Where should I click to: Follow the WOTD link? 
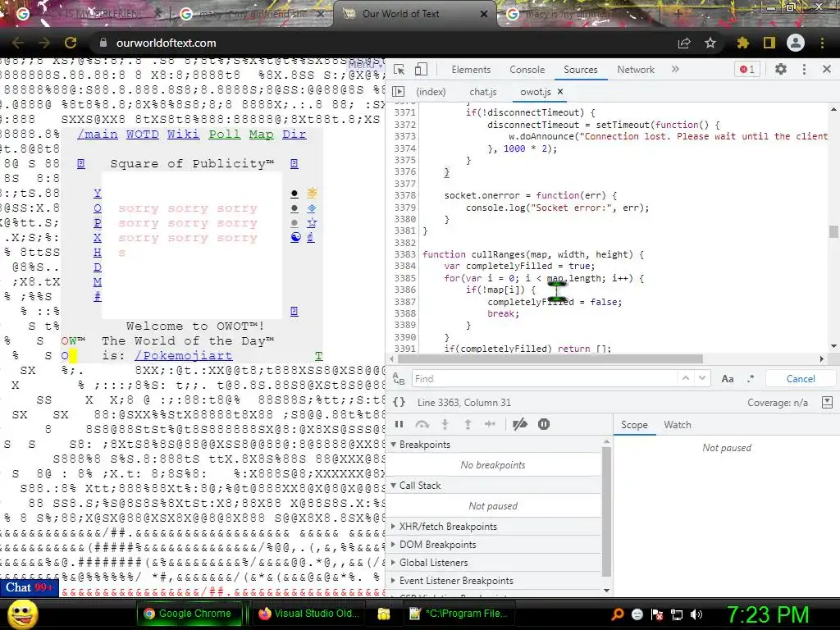point(143,134)
